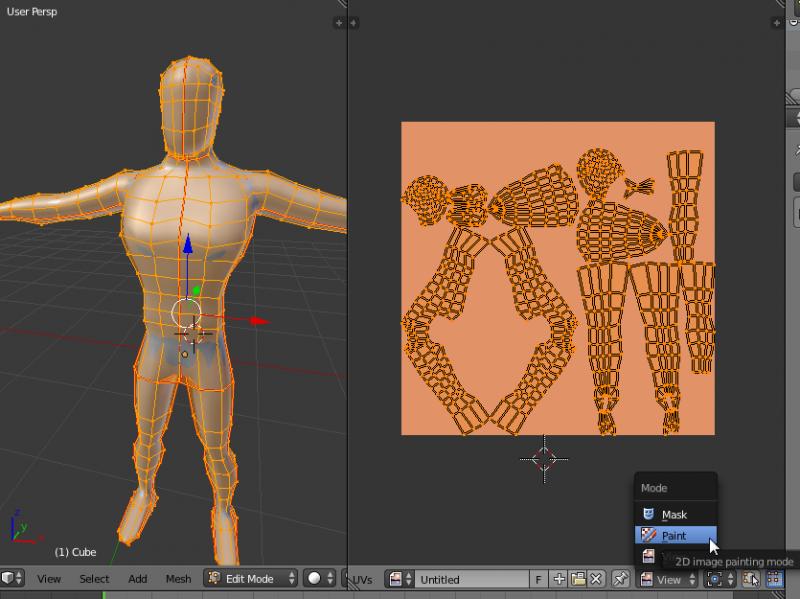Click the Untitled image name field
This screenshot has width=800, height=599.
coord(470,579)
